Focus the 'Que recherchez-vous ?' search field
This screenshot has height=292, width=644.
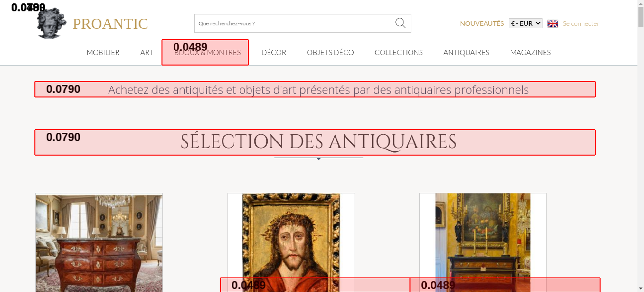pyautogui.click(x=293, y=23)
